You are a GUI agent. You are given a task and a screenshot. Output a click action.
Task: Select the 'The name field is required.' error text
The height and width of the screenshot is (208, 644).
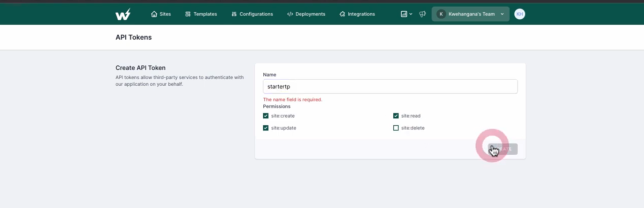tap(292, 100)
